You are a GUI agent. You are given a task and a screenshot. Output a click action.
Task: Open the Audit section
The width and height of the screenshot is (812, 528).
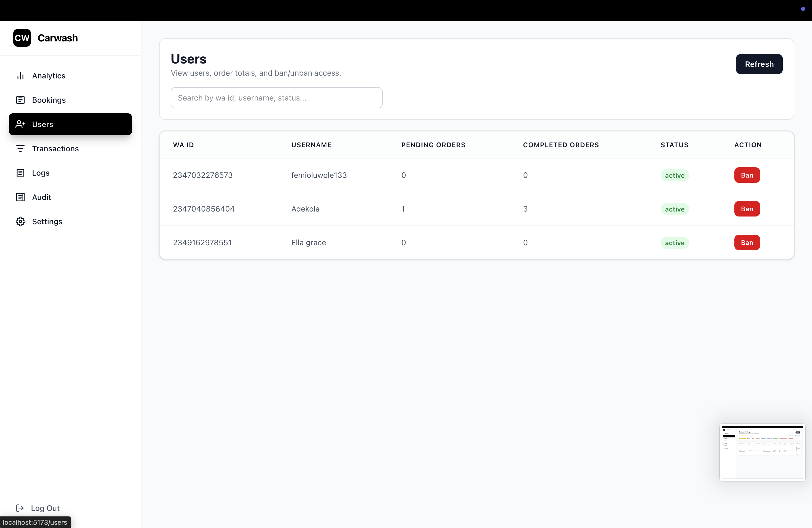click(42, 197)
